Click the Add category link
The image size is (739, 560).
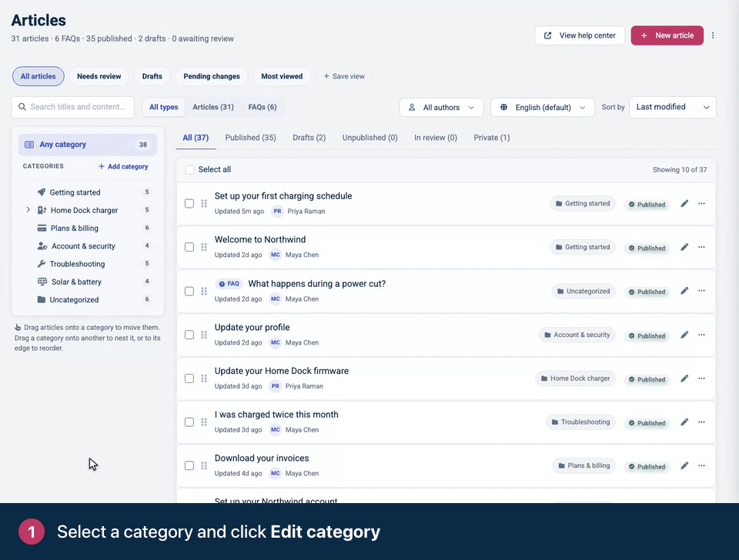pyautogui.click(x=123, y=166)
